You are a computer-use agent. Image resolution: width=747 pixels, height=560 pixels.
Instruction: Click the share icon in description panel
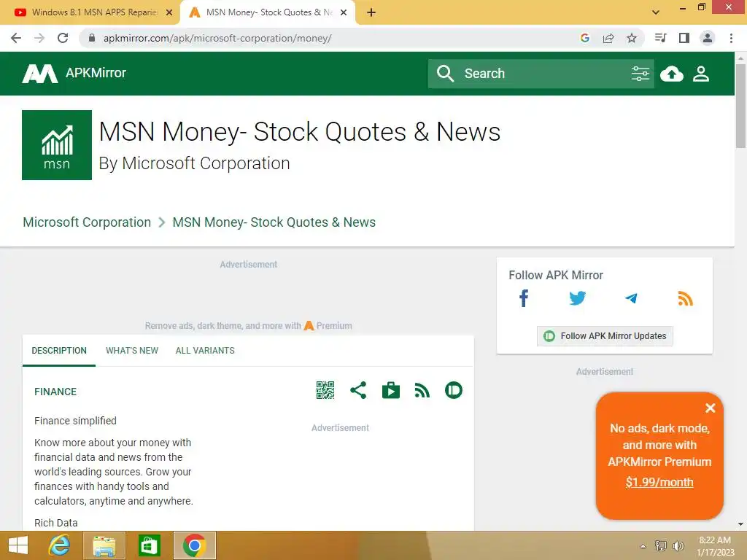358,391
